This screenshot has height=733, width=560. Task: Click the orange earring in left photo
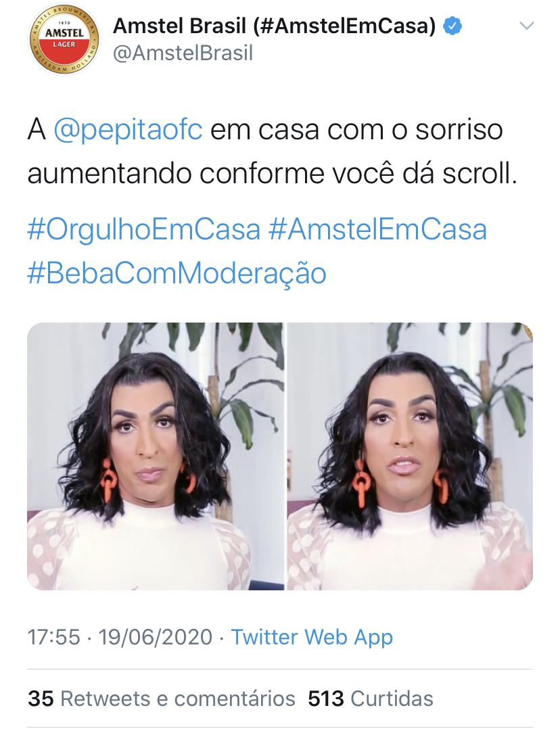(x=108, y=480)
